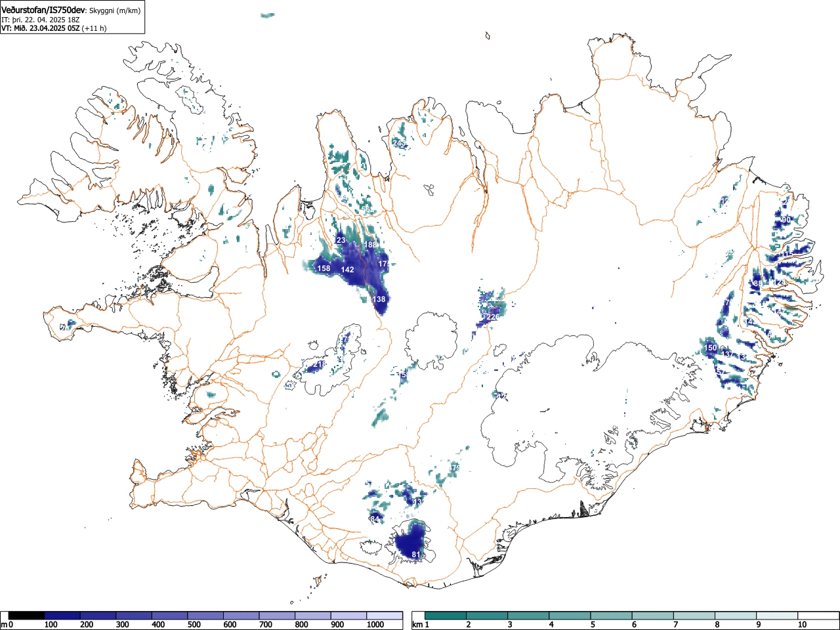Click the '10' tick on kilometer scale
Screen dimensions: 840x630
pyautogui.click(x=802, y=625)
